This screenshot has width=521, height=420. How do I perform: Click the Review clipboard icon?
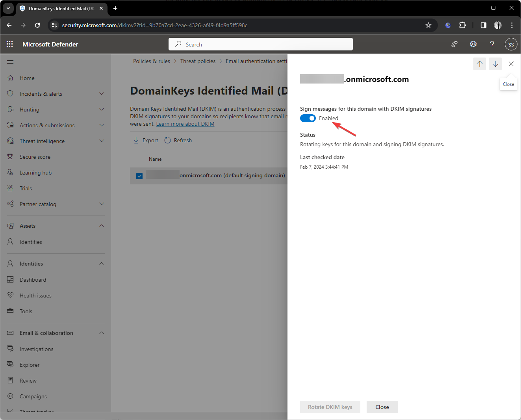11,381
